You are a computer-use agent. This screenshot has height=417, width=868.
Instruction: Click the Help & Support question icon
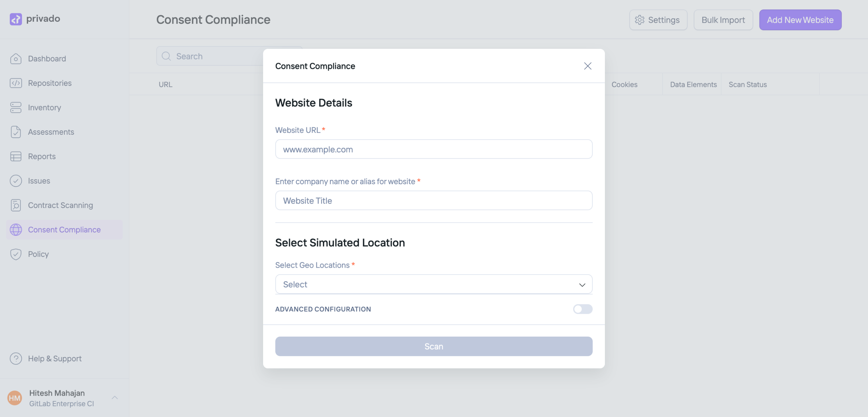16,359
